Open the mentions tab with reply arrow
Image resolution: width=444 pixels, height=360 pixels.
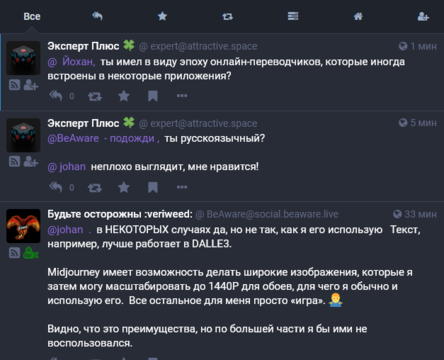[x=97, y=16]
